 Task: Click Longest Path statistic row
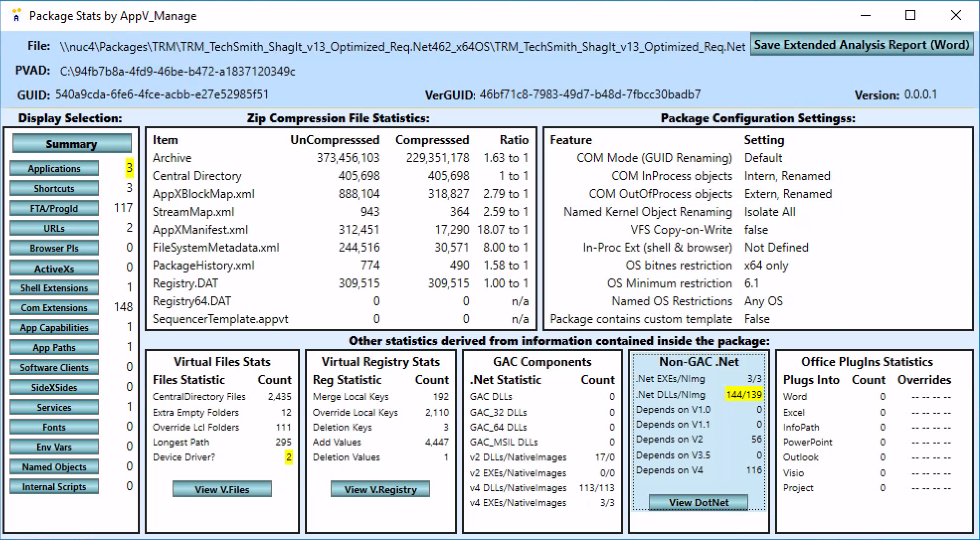(222, 442)
